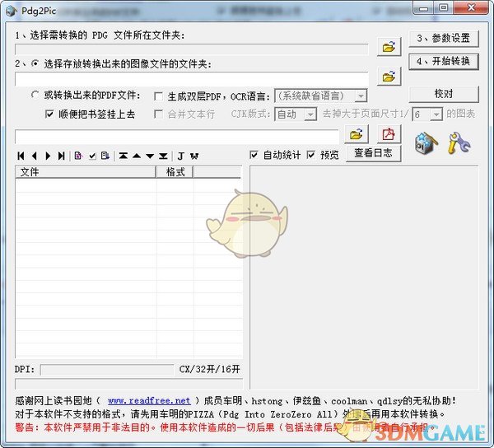Click the move-to-bottom arrow icon

click(x=163, y=156)
